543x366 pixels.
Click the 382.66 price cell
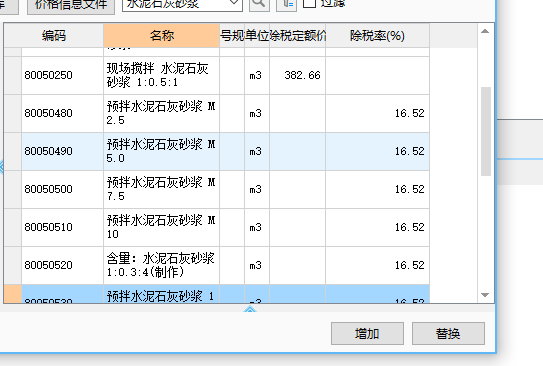click(x=297, y=75)
